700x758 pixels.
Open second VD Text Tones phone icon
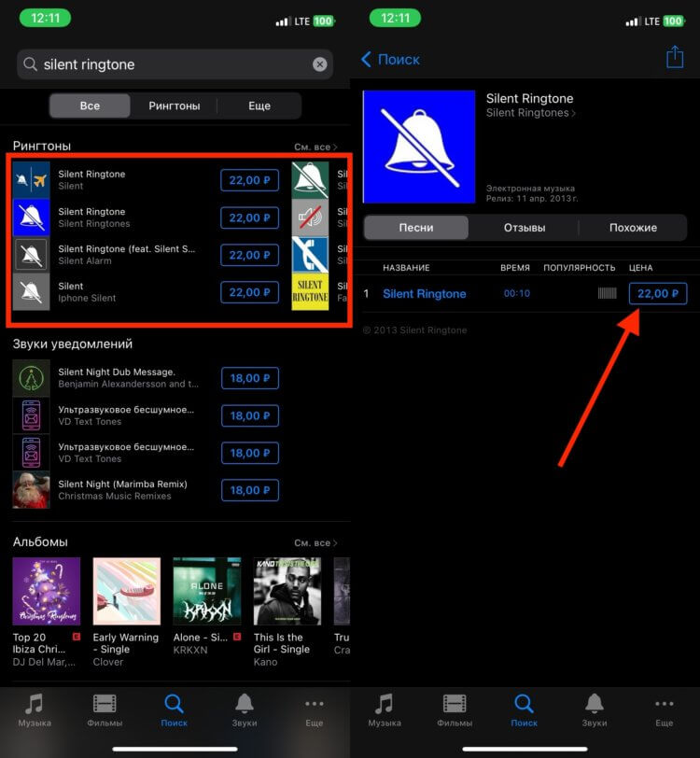(31, 453)
